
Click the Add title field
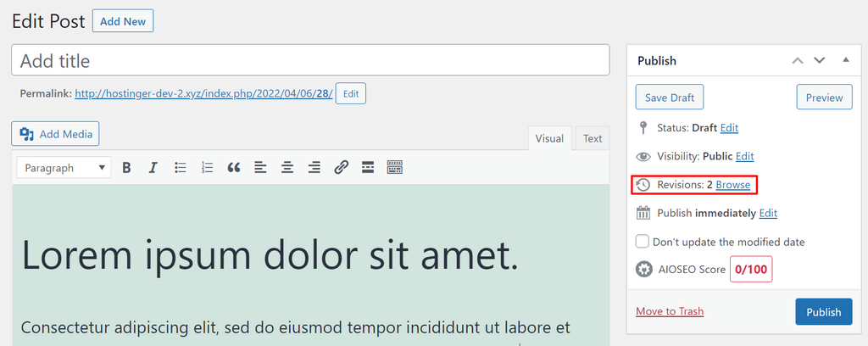click(x=310, y=60)
